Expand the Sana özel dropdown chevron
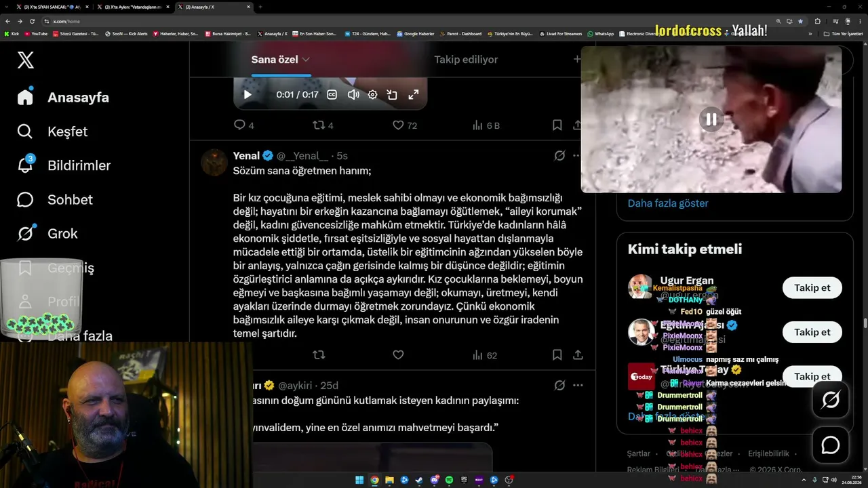Screen dimensions: 868x488 pyautogui.click(x=306, y=60)
